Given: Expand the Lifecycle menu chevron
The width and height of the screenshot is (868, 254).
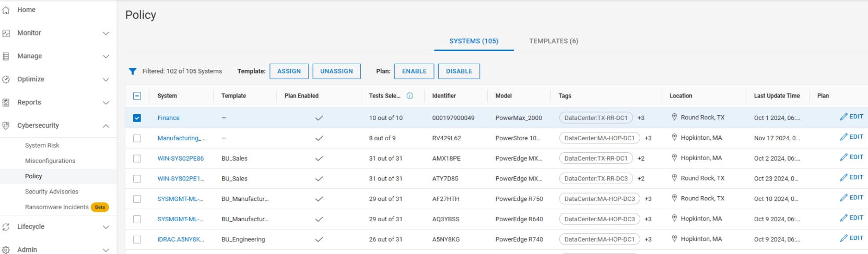Looking at the screenshot, I should [x=106, y=227].
